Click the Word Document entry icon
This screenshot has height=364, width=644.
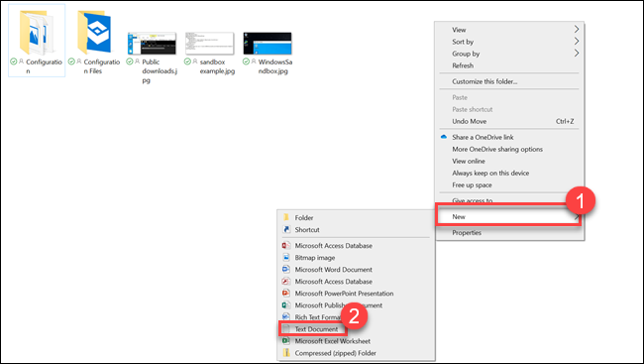coord(286,269)
